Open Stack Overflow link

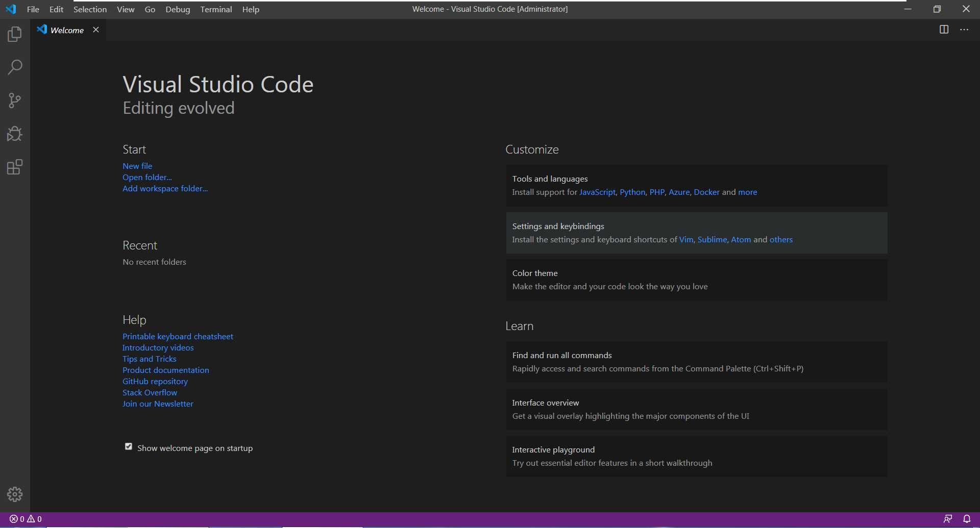coord(150,392)
